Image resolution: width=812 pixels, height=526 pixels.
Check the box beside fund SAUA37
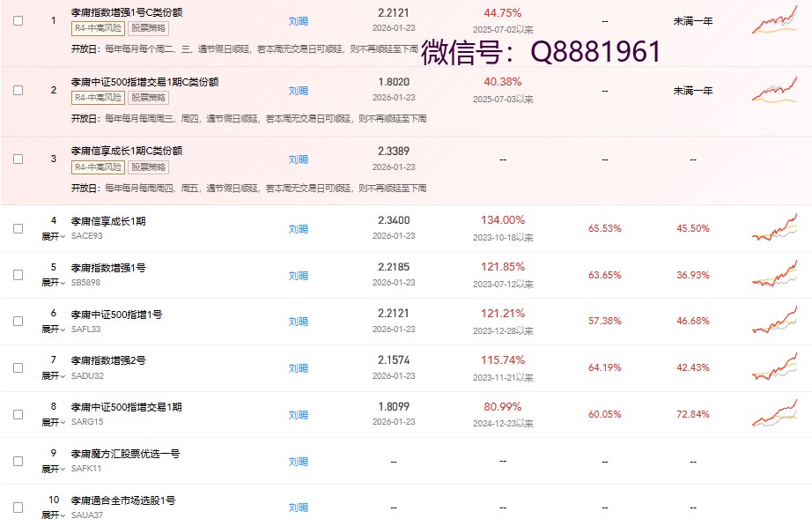click(x=18, y=507)
